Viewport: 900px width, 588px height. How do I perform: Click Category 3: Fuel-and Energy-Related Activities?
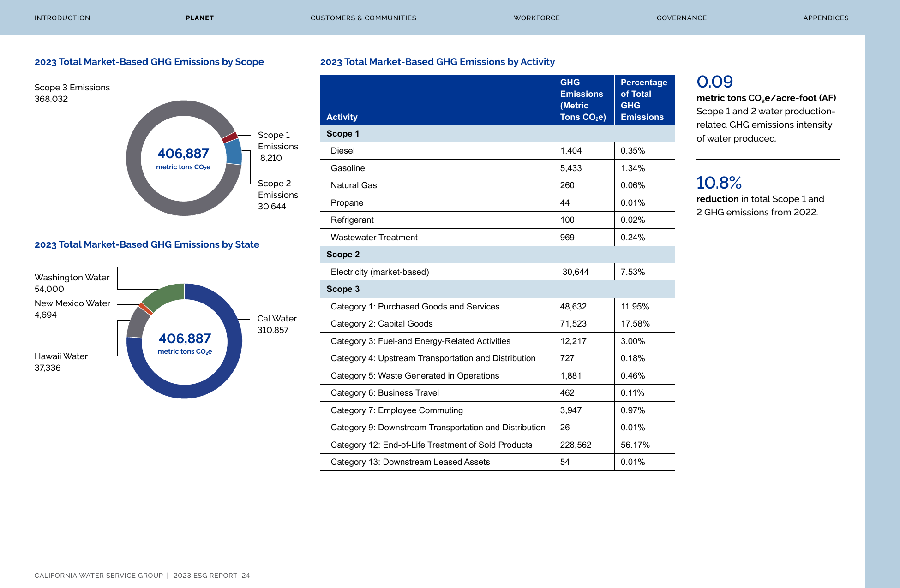point(420,341)
